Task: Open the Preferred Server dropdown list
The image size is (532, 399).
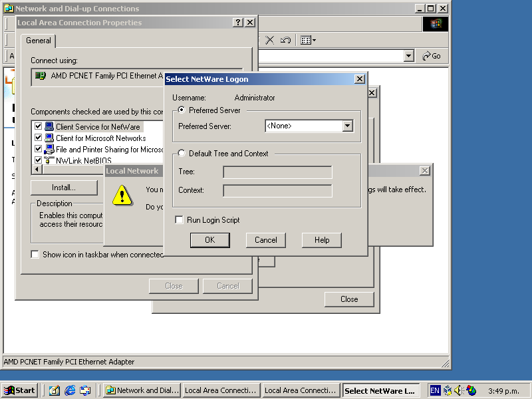Action: [x=347, y=126]
